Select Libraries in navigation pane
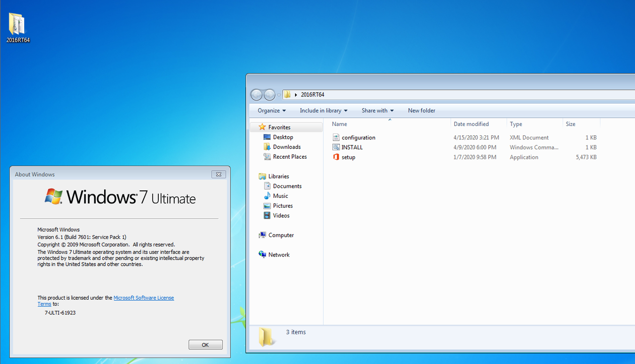Screen dimensions: 635x364 (x=279, y=176)
